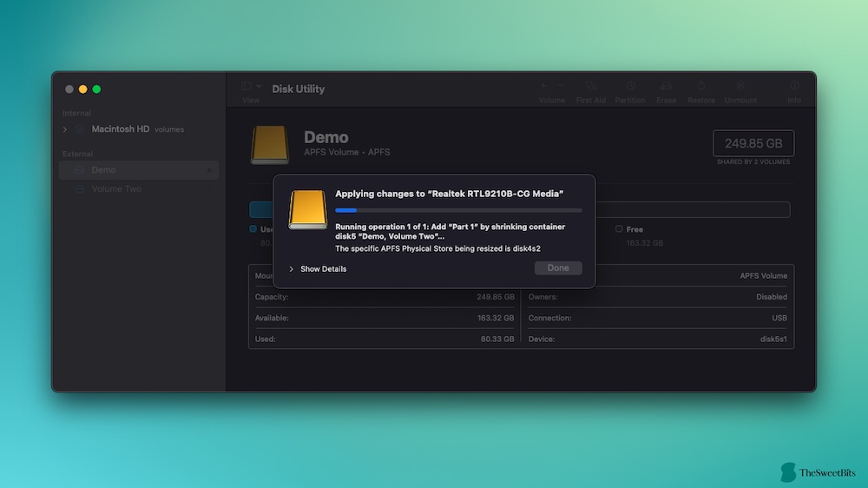
Task: Click the Erase toolbar icon
Action: (666, 87)
